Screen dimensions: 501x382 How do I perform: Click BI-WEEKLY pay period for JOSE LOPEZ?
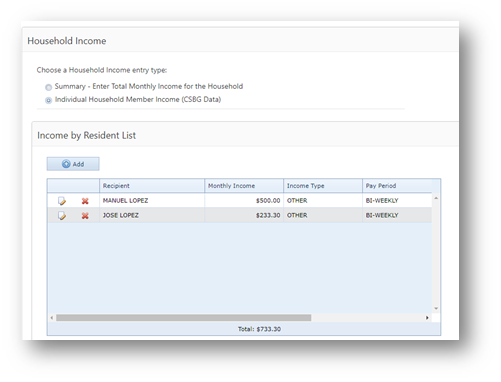(382, 215)
